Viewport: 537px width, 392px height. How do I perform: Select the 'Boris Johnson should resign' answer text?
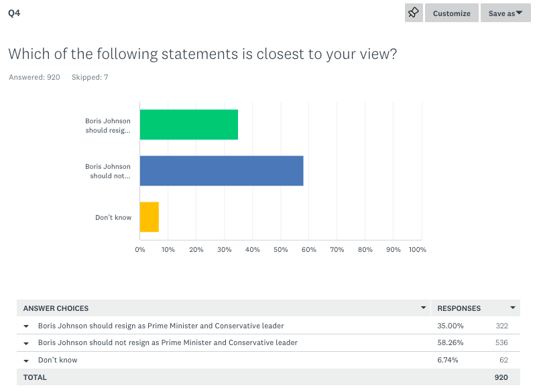pos(161,326)
